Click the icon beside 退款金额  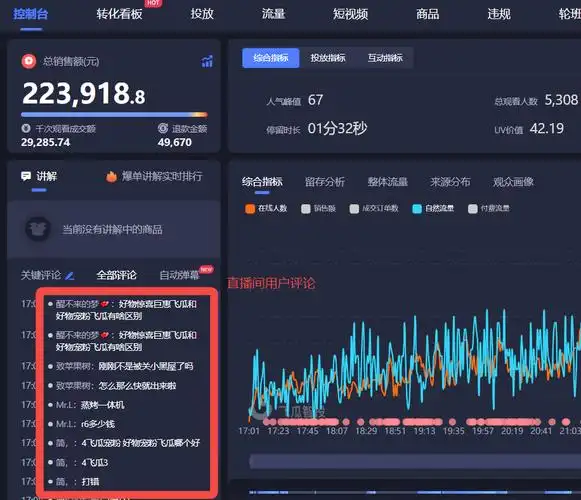[163, 128]
